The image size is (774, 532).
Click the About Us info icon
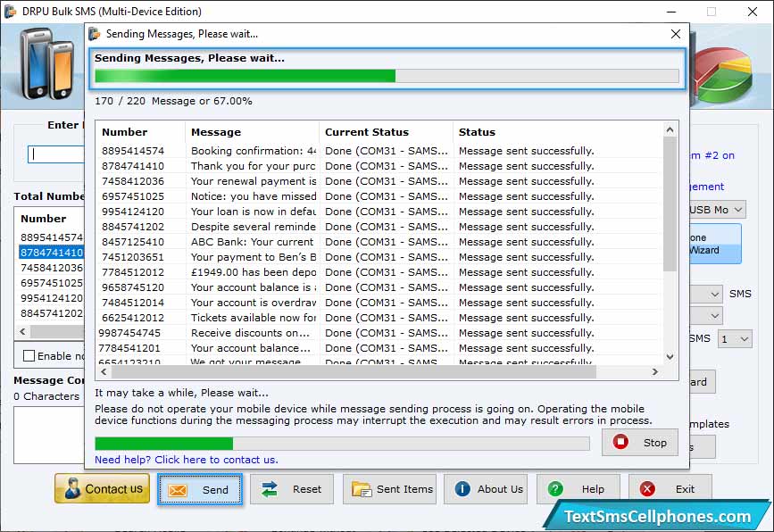tap(462, 488)
